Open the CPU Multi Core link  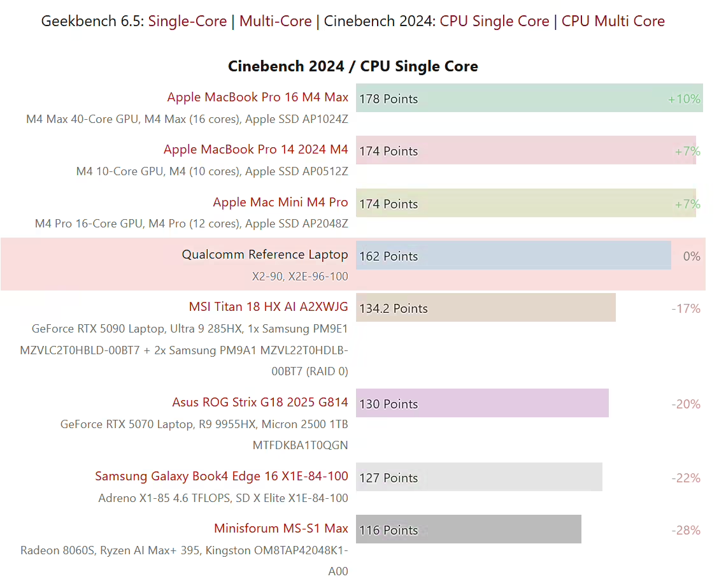pyautogui.click(x=613, y=21)
